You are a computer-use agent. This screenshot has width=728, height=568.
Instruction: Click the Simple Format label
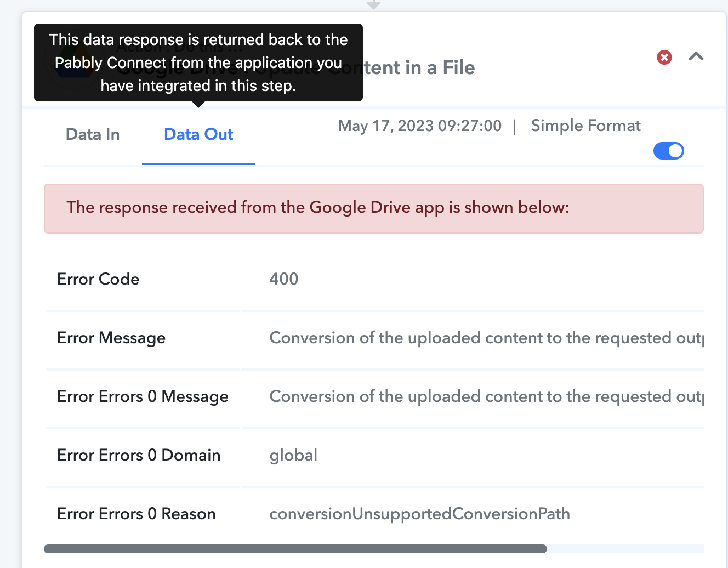[585, 126]
